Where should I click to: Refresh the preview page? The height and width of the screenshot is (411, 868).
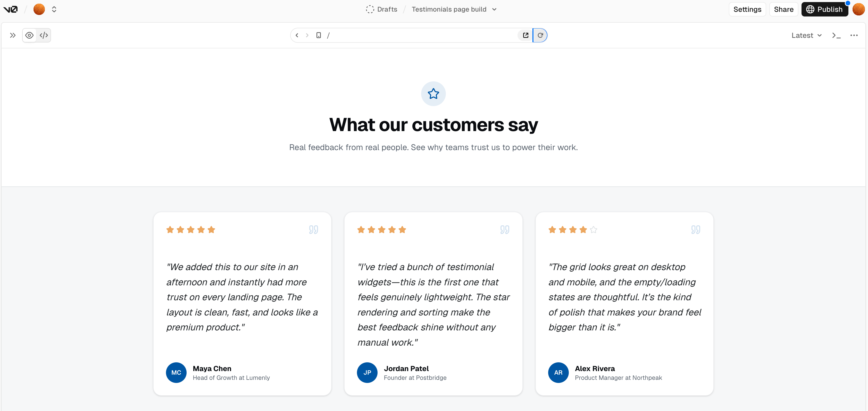click(x=540, y=35)
